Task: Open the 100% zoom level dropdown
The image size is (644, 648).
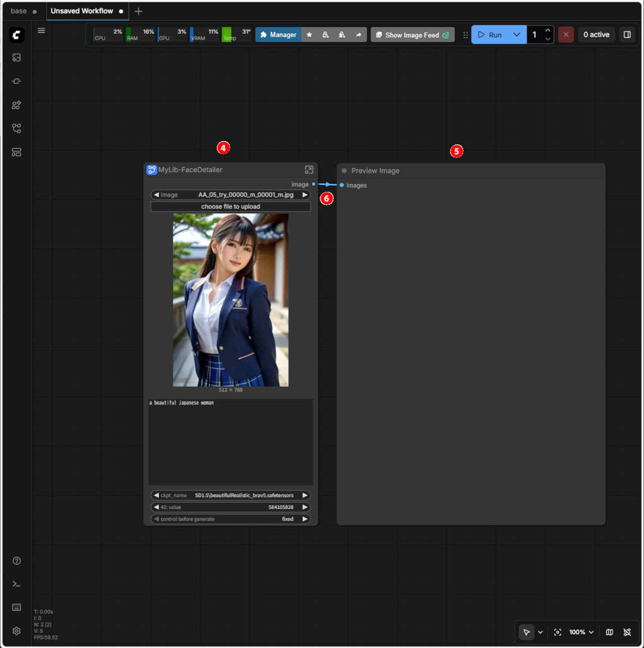Action: tap(581, 632)
